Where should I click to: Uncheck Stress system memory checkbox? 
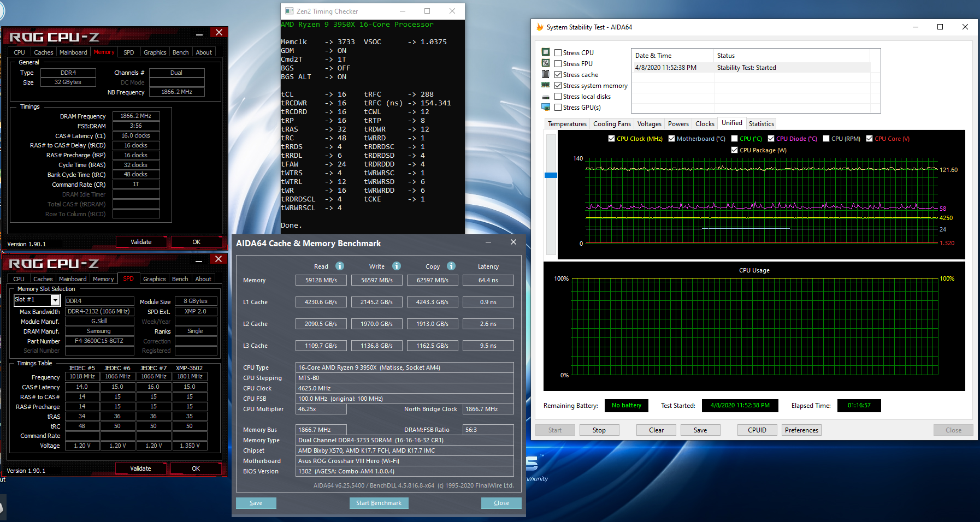point(558,86)
